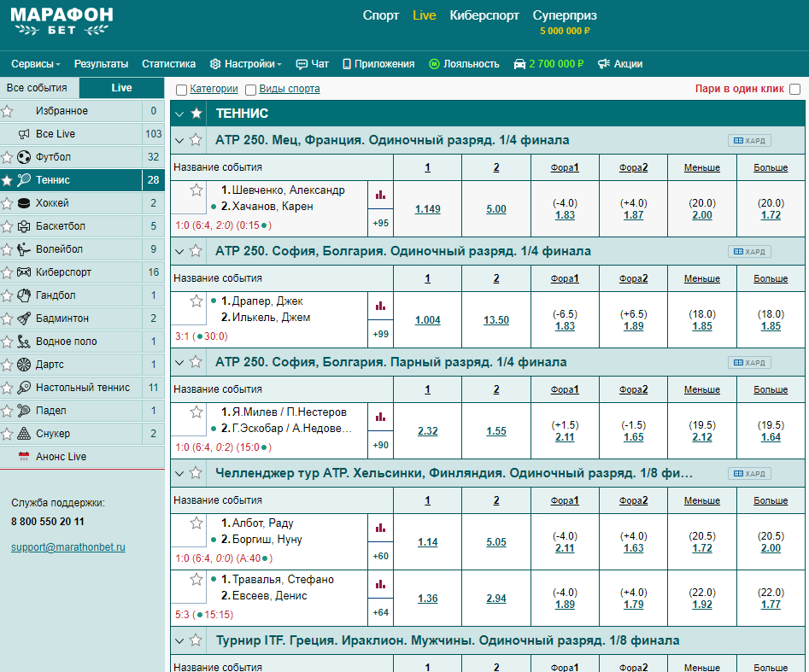Enable Пари в один клик checkbox
The image size is (809, 672).
[x=795, y=89]
